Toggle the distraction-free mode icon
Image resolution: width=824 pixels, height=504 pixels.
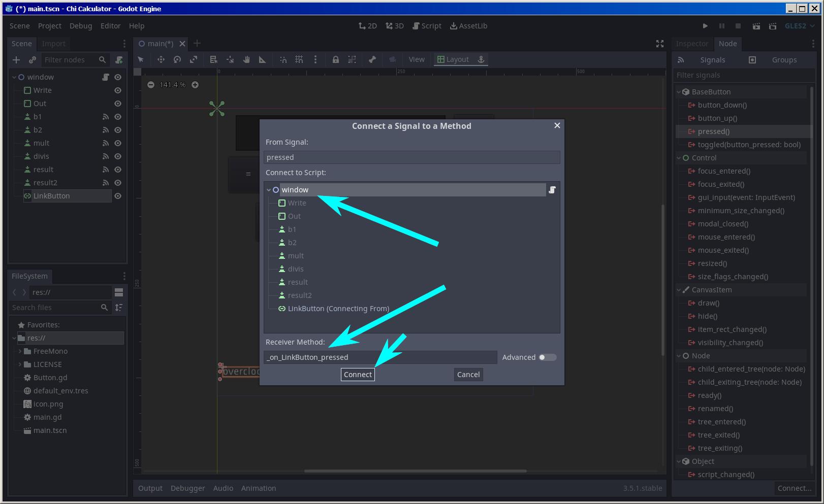659,44
